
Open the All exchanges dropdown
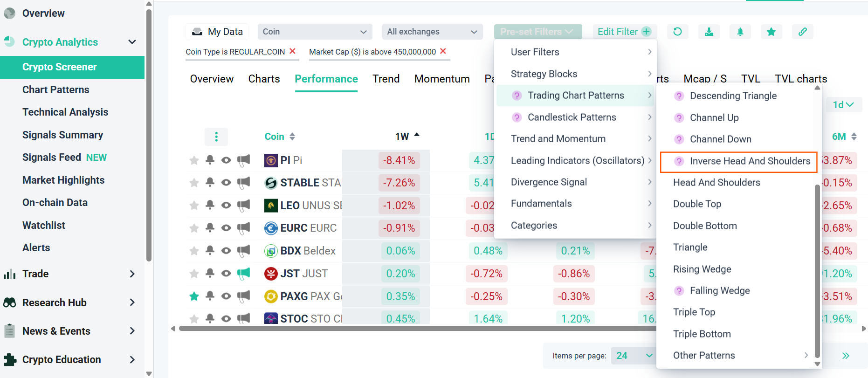[x=432, y=32]
